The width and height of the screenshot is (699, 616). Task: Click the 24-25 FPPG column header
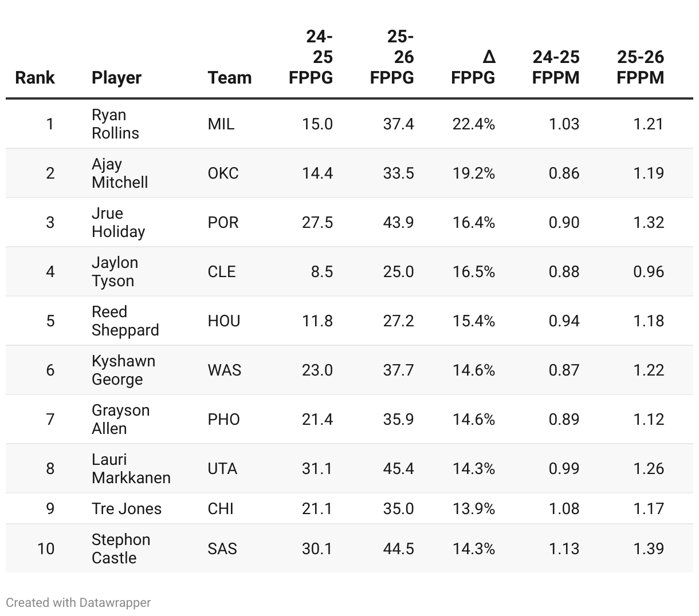coord(311,57)
